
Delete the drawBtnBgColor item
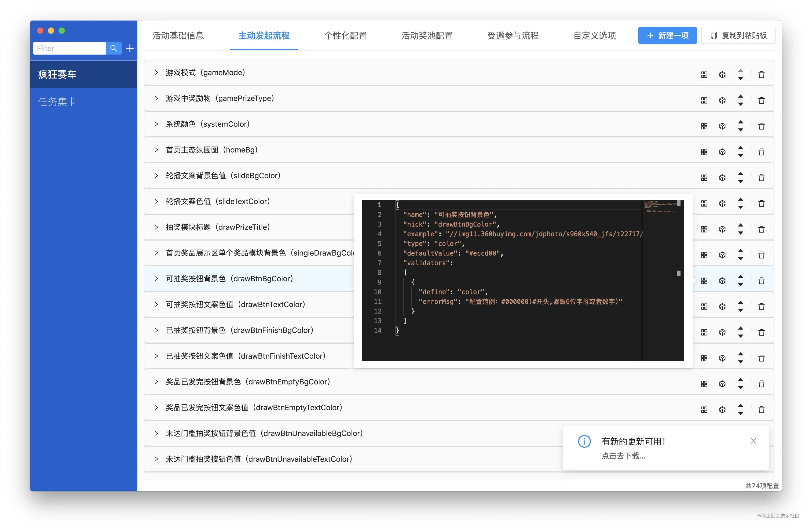click(761, 281)
